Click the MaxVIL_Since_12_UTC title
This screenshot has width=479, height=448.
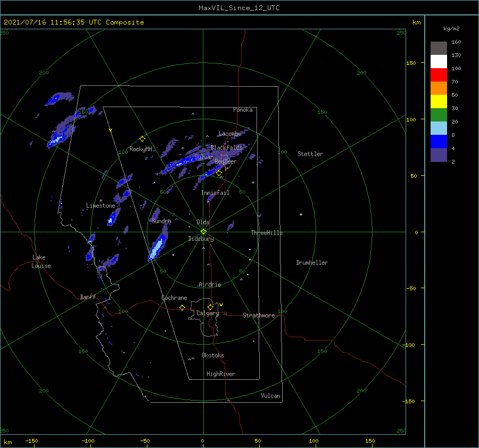(239, 8)
